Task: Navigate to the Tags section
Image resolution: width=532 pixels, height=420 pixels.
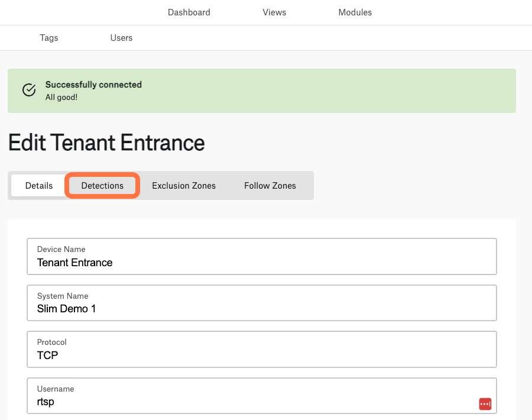Action: pyautogui.click(x=49, y=38)
